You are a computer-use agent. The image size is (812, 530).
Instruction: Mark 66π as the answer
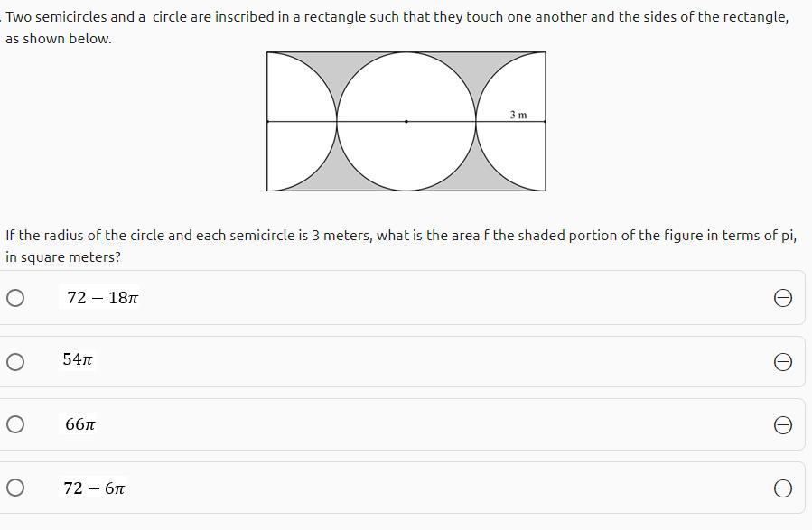tap(15, 424)
